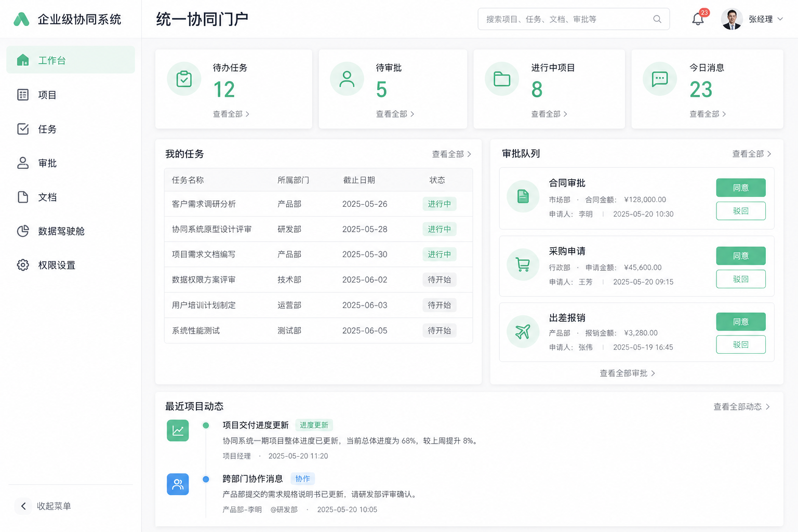The height and width of the screenshot is (532, 798).
Task: Reject 采购申请 with 驳回 button
Action: pyautogui.click(x=741, y=279)
